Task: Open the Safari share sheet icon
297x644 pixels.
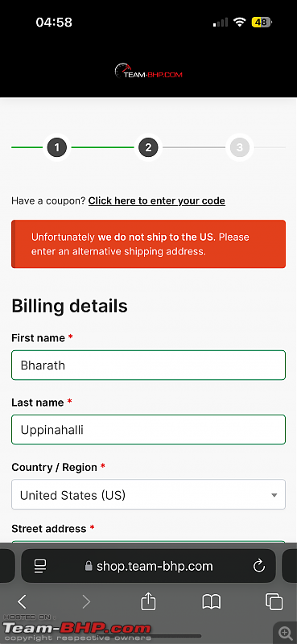Action: (148, 601)
